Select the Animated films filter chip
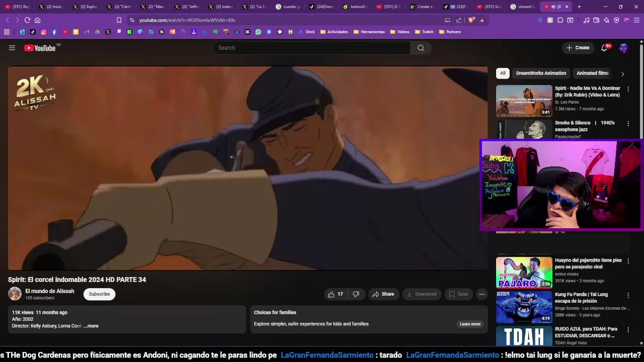Screen dimensions: 644x362 click(593, 73)
